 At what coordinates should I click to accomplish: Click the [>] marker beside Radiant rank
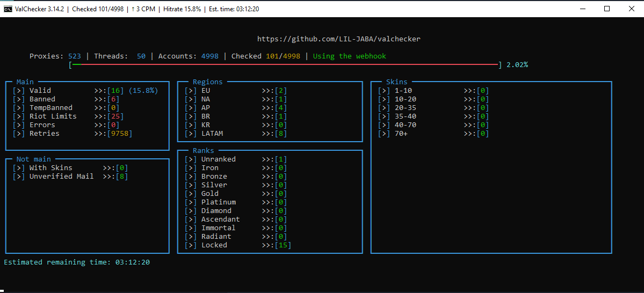[x=191, y=237]
